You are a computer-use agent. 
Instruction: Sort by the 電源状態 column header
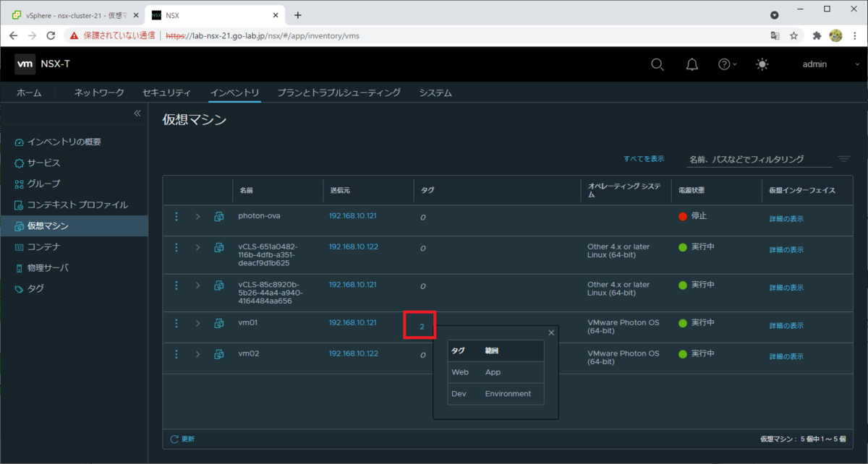coord(692,191)
